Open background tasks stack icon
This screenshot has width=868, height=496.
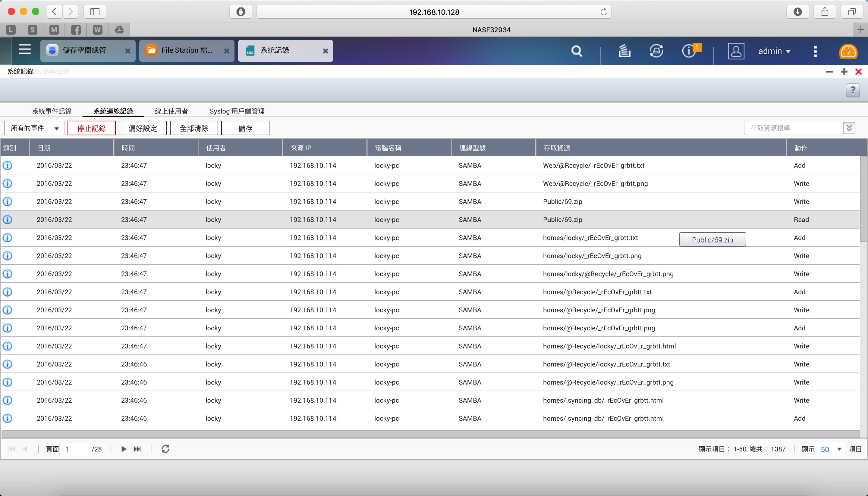pos(624,51)
